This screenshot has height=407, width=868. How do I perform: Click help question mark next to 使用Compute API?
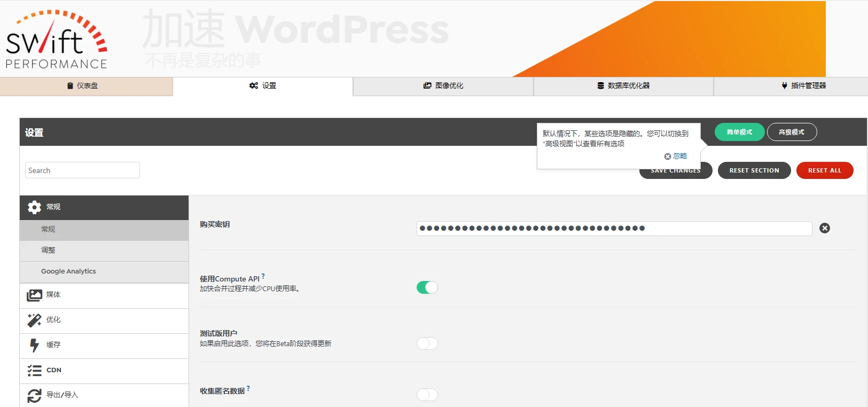pyautogui.click(x=263, y=276)
